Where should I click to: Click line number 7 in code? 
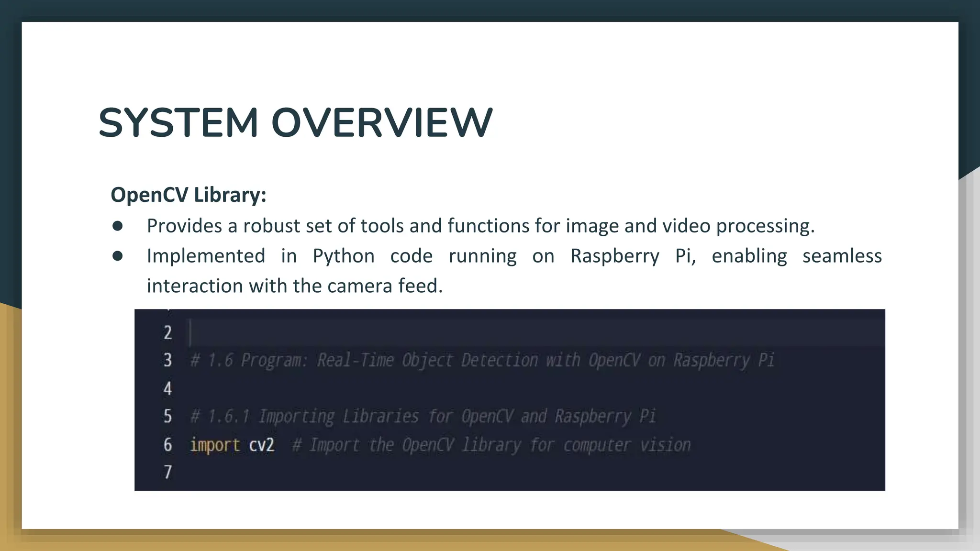(167, 473)
